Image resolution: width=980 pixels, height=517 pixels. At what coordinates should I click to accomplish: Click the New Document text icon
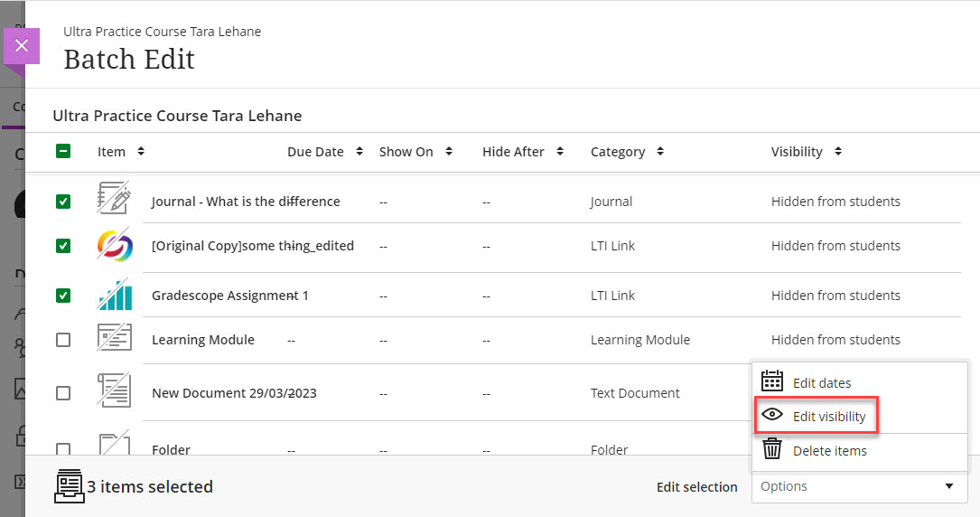pyautogui.click(x=115, y=390)
